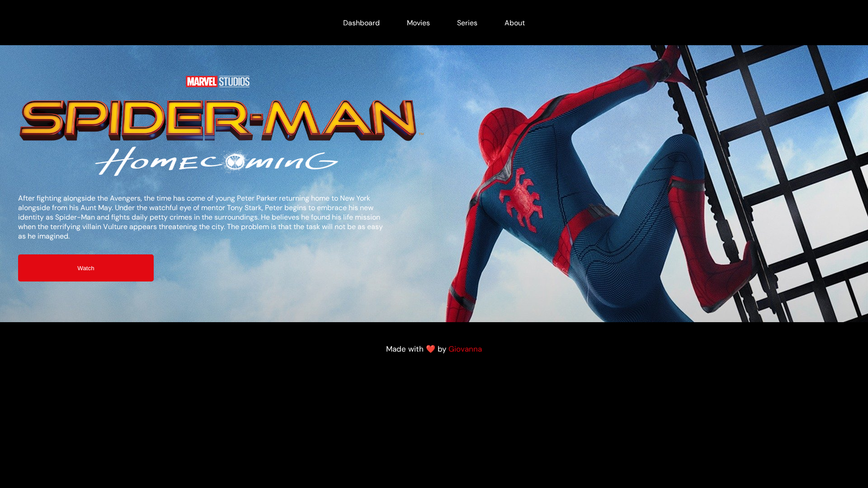The image size is (868, 488).
Task: Go to the Movies section
Action: [418, 23]
